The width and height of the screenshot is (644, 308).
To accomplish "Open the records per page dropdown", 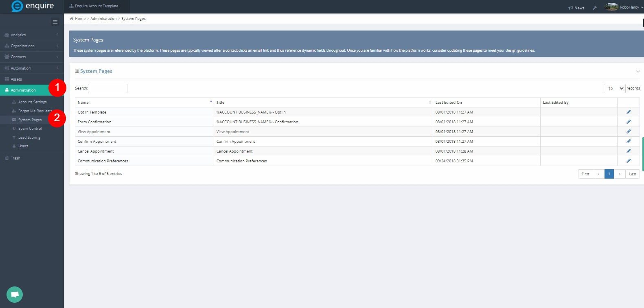I will [614, 88].
